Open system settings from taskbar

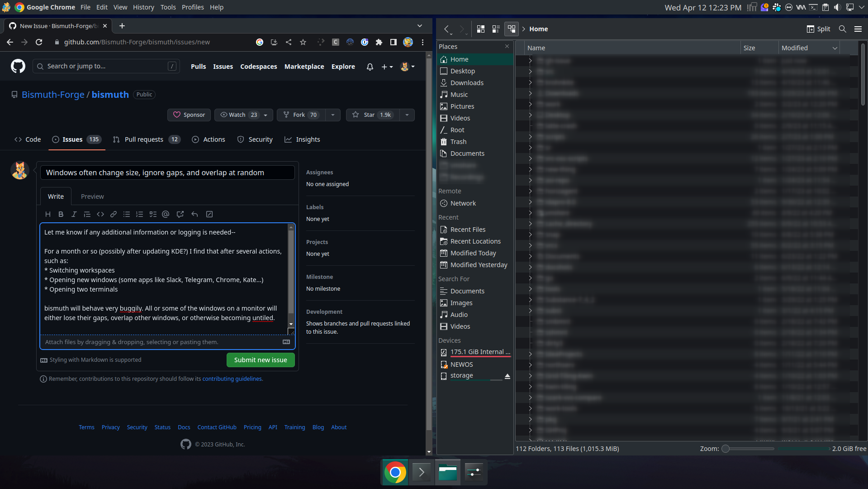[474, 472]
